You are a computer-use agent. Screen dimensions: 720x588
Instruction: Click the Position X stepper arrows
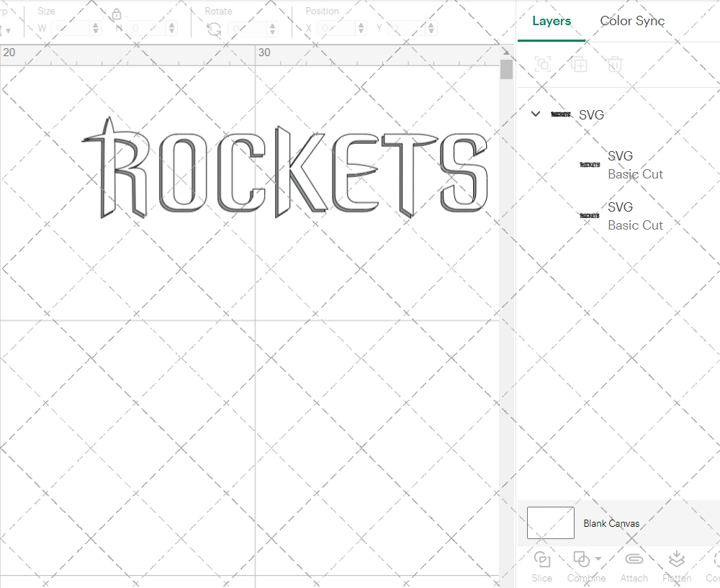tap(361, 29)
